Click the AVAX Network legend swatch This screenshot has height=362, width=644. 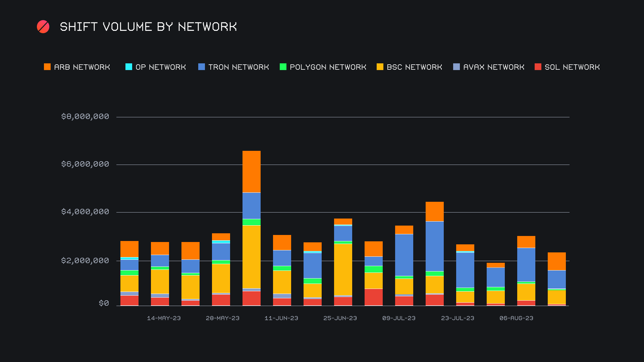457,67
